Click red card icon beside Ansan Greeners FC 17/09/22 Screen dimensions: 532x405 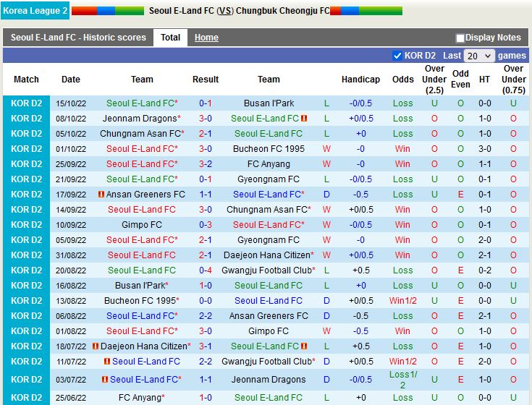(x=101, y=195)
